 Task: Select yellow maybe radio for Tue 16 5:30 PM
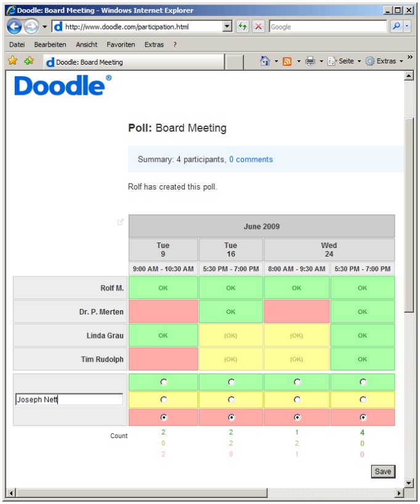click(231, 399)
